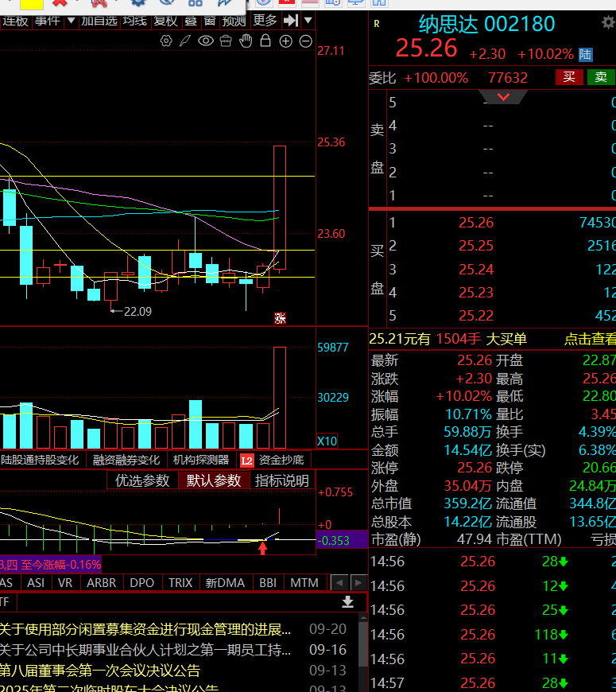Jump to end arrow in toolbar
The image size is (616, 692).
click(291, 21)
